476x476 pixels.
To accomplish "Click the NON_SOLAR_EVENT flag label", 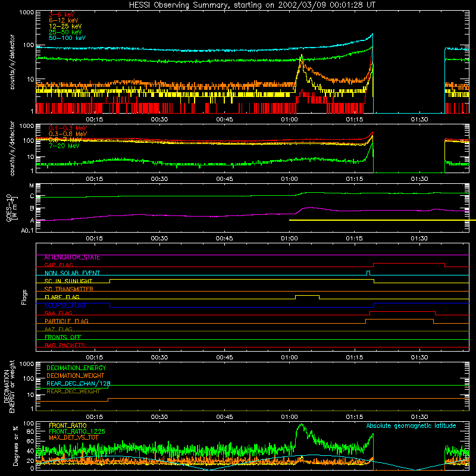I will pos(72,273).
